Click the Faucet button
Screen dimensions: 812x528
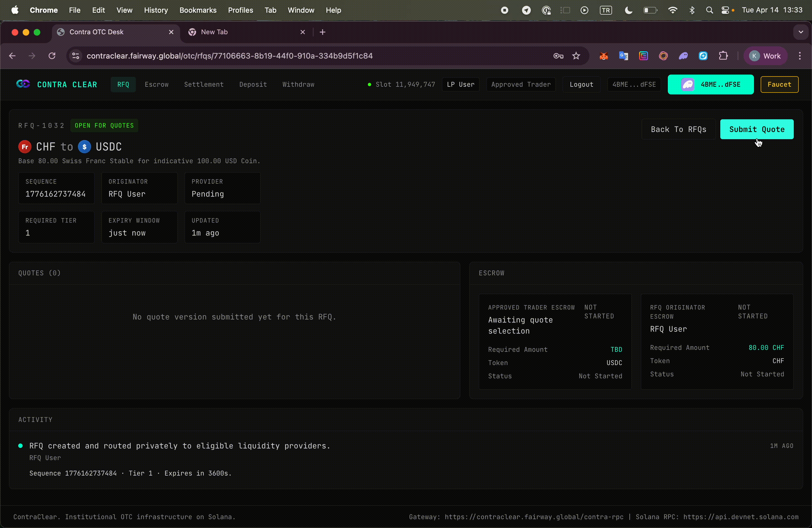point(779,84)
